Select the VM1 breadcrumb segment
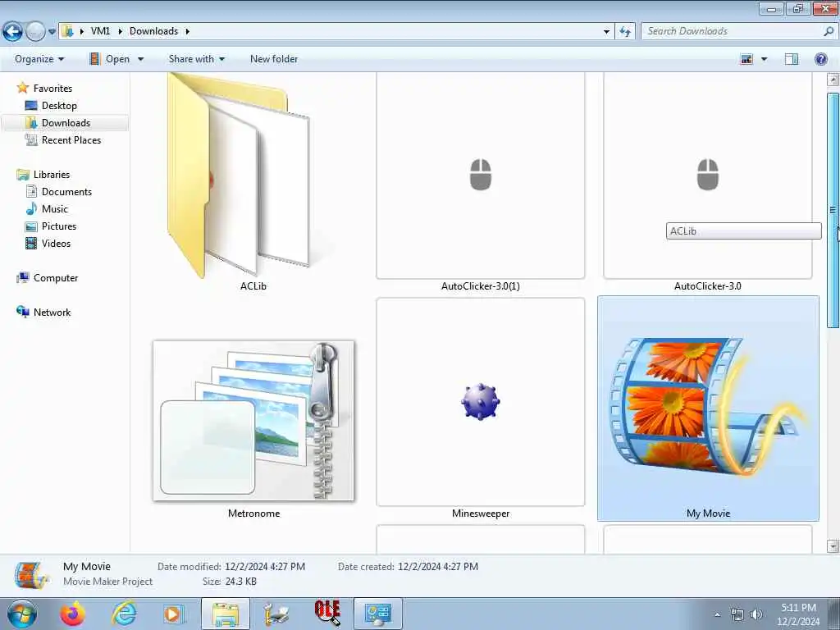Image resolution: width=840 pixels, height=630 pixels. [100, 31]
